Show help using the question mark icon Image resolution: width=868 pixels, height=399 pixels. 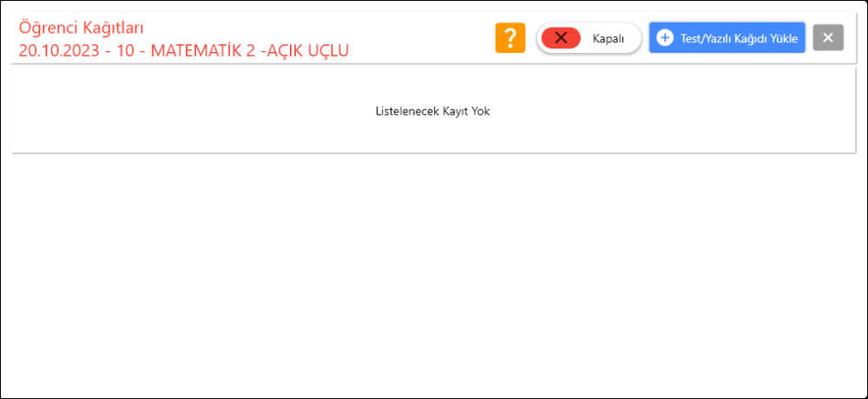(x=510, y=37)
